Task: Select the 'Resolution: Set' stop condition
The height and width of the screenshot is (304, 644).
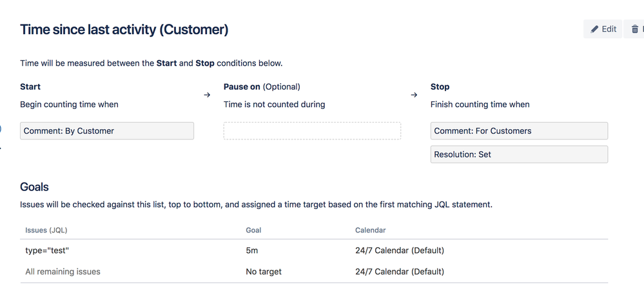Action: click(519, 154)
